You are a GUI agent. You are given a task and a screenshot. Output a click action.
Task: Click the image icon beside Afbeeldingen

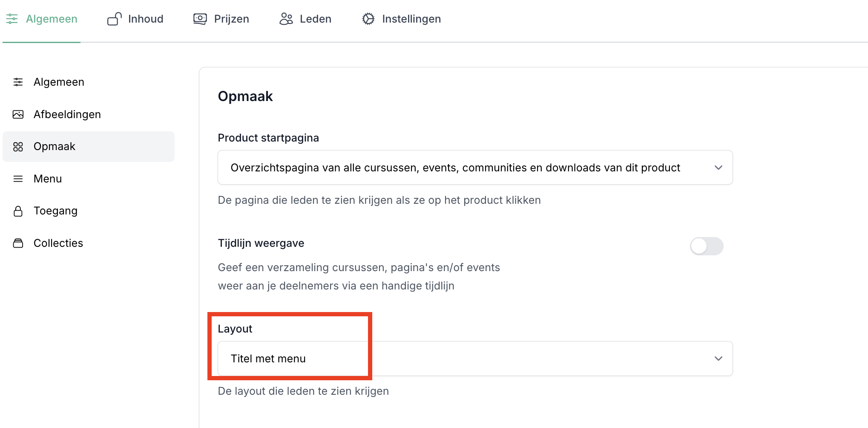point(18,114)
